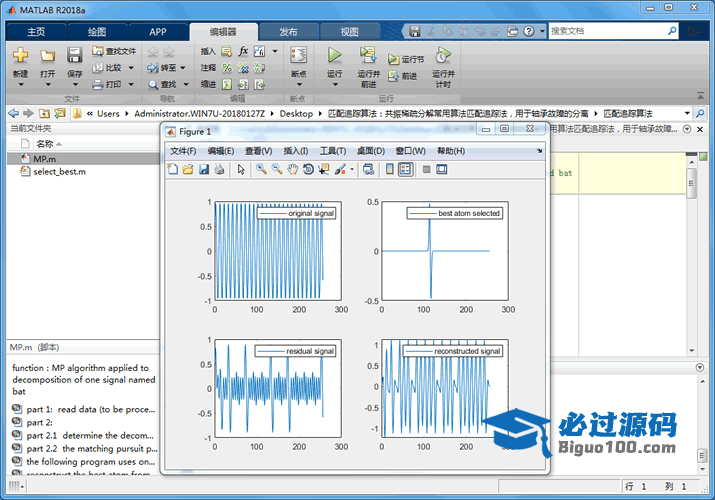The image size is (715, 500).
Task: Click the Breakpoints (断点) icon
Action: coord(299,55)
